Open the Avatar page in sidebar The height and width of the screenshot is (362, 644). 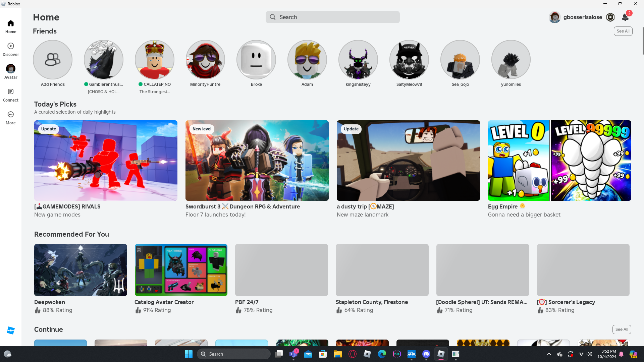[11, 72]
